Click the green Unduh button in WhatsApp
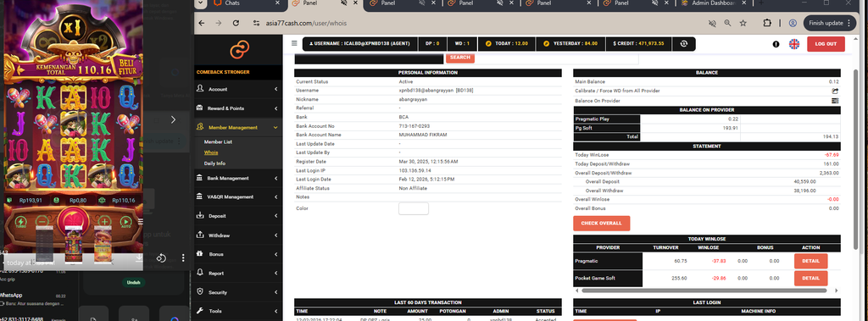Image resolution: width=868 pixels, height=321 pixels. (133, 282)
